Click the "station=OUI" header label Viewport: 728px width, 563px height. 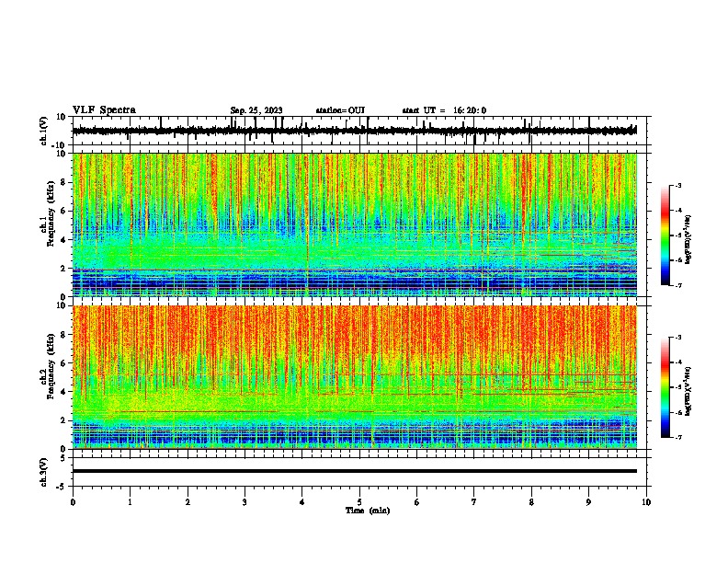coord(340,110)
